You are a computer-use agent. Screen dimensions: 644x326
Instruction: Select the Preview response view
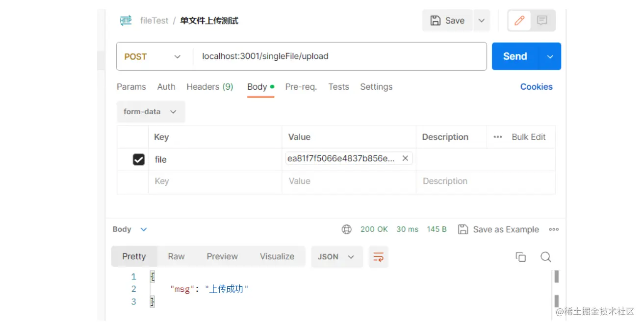pos(222,256)
